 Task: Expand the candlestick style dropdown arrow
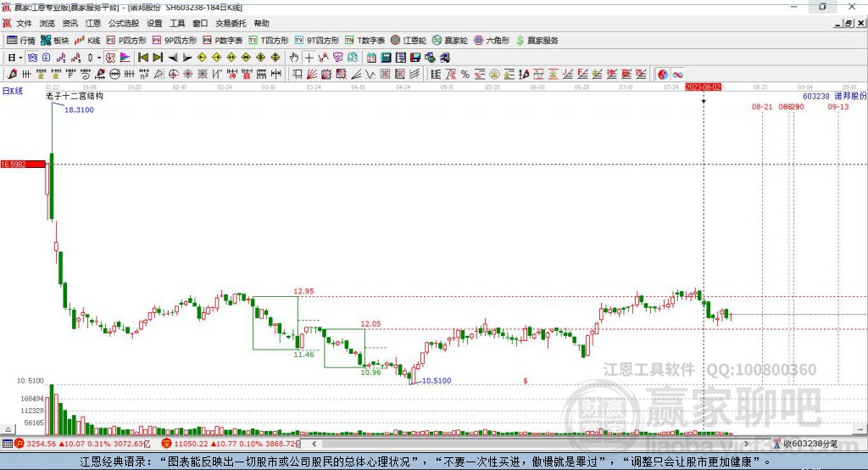(99, 58)
